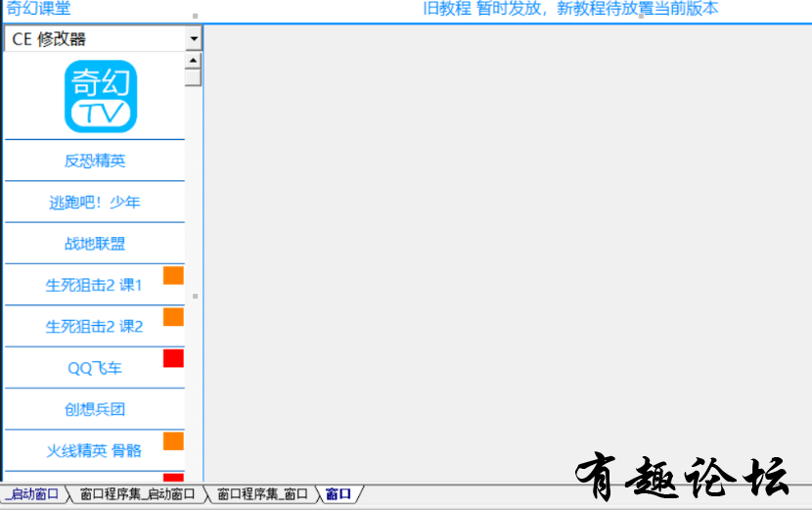Click the 旧教程 暂时发放 notice text
Viewport: 812px width, 510px height.
pos(570,8)
